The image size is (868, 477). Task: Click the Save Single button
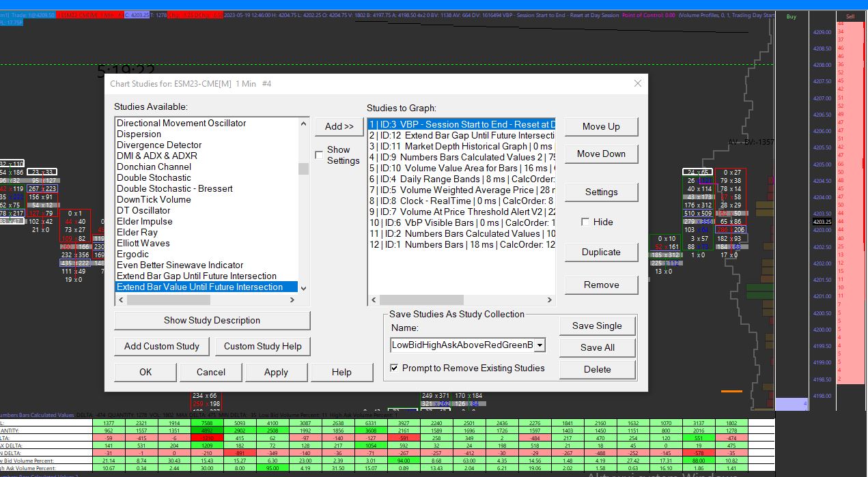597,326
